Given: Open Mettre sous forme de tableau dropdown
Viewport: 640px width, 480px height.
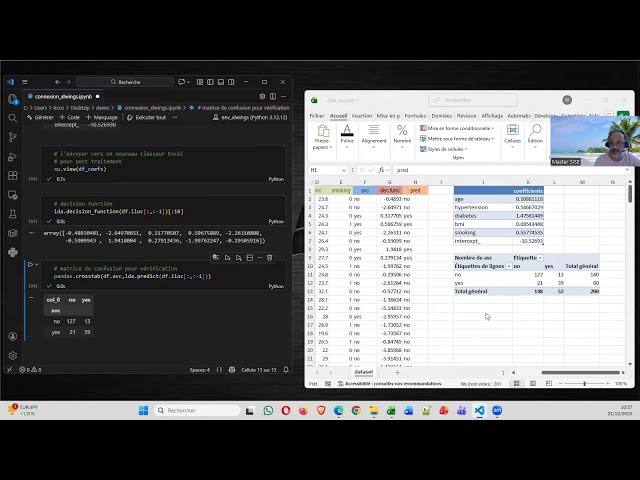Looking at the screenshot, I should 457,139.
